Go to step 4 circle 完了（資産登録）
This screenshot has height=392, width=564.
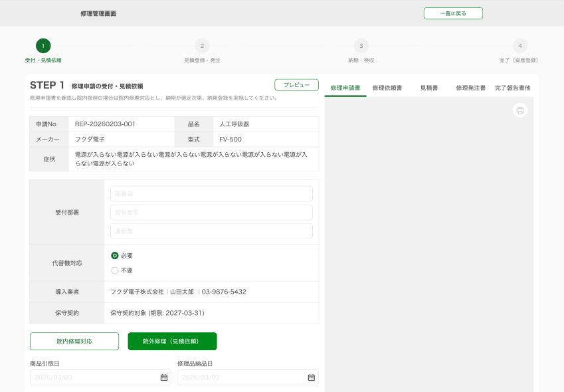point(520,46)
